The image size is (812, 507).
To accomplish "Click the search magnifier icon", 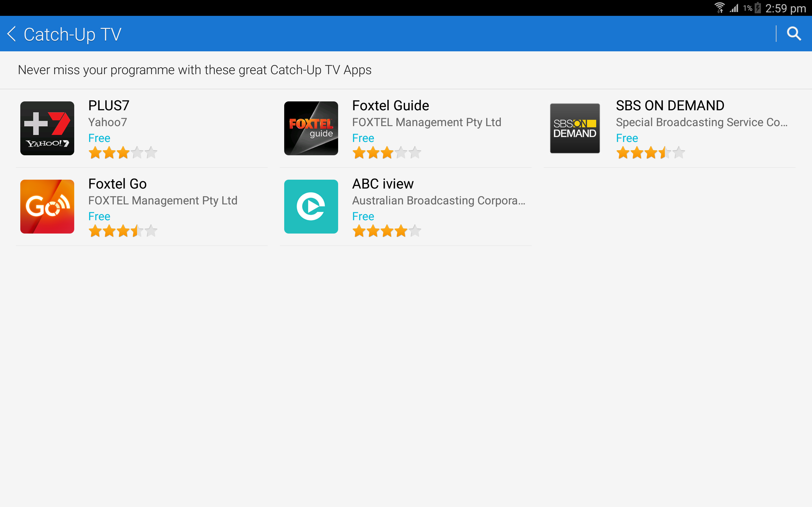I will coord(794,34).
